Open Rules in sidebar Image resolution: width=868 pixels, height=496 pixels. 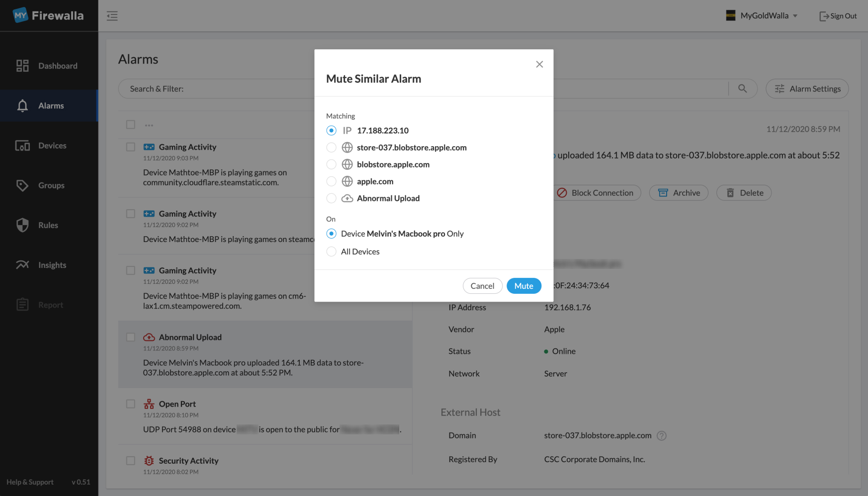(49, 225)
